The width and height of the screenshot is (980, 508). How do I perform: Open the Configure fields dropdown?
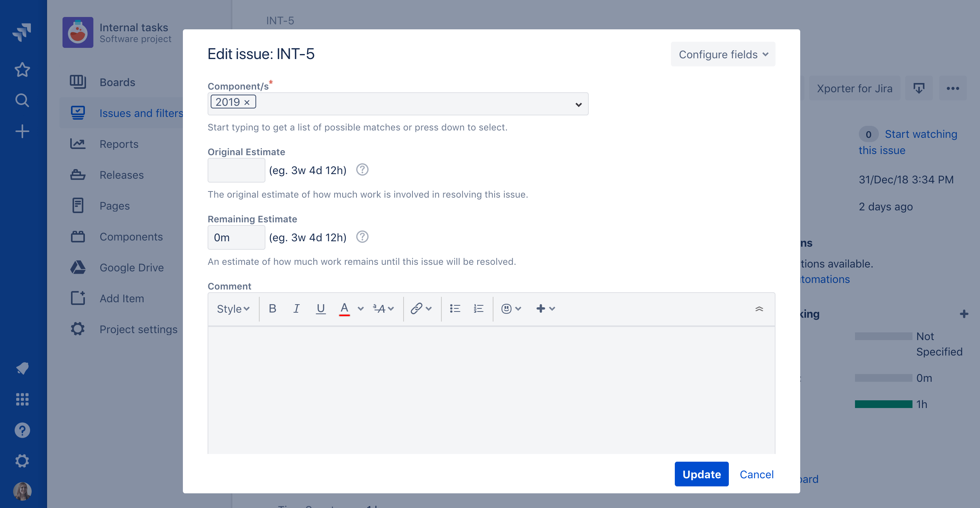[x=723, y=54]
